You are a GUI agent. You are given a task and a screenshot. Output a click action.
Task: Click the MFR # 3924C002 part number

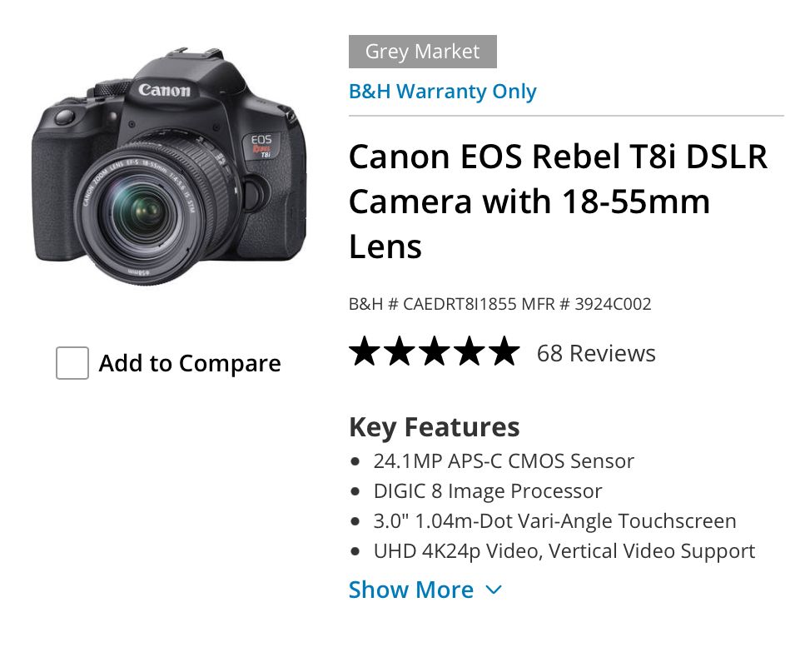tap(586, 304)
